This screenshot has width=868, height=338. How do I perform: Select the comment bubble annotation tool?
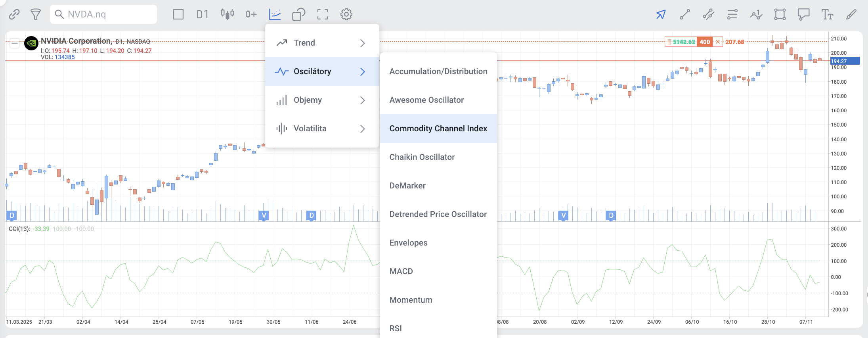pyautogui.click(x=804, y=15)
